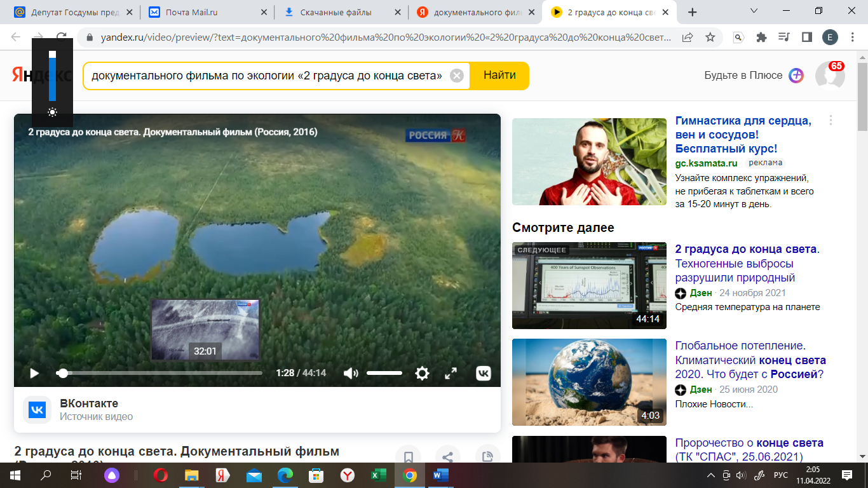
Task: Click the address bar lock icon
Action: coord(90,37)
